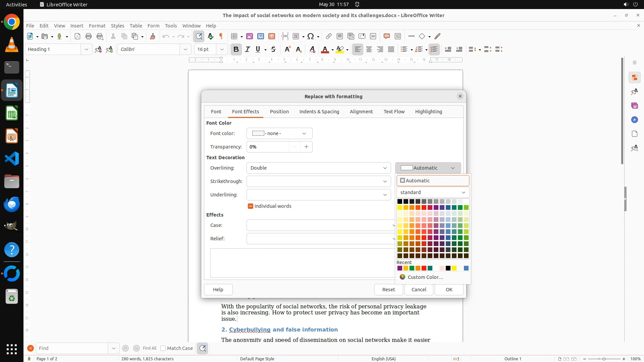Open the sidebar Navigator compass icon

tap(634, 120)
